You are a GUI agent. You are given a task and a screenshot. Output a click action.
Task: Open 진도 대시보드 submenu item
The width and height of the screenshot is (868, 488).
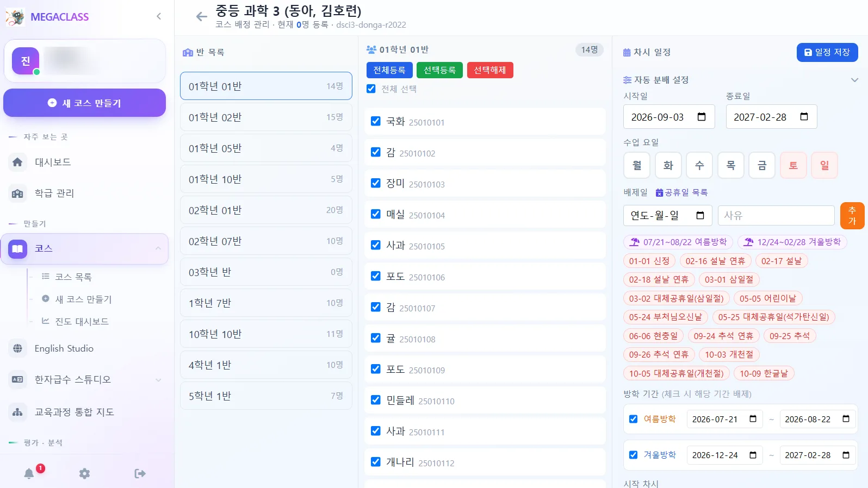(x=82, y=321)
